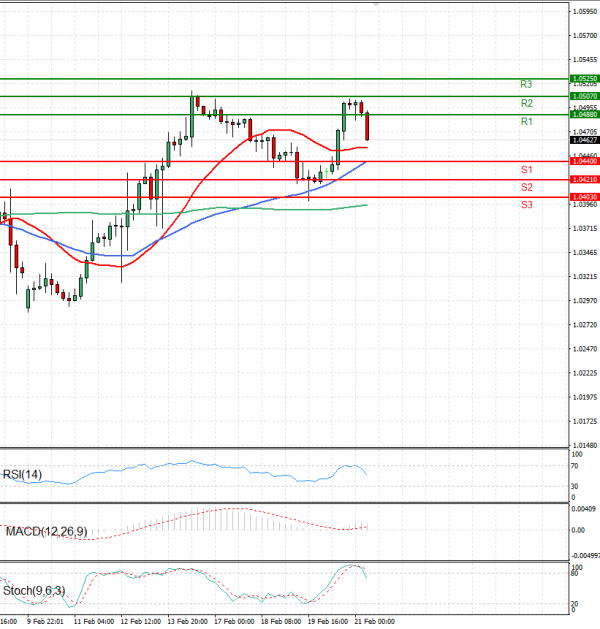This screenshot has height=629, width=600.
Task: Click the last red candlestick on chart
Action: point(367,126)
